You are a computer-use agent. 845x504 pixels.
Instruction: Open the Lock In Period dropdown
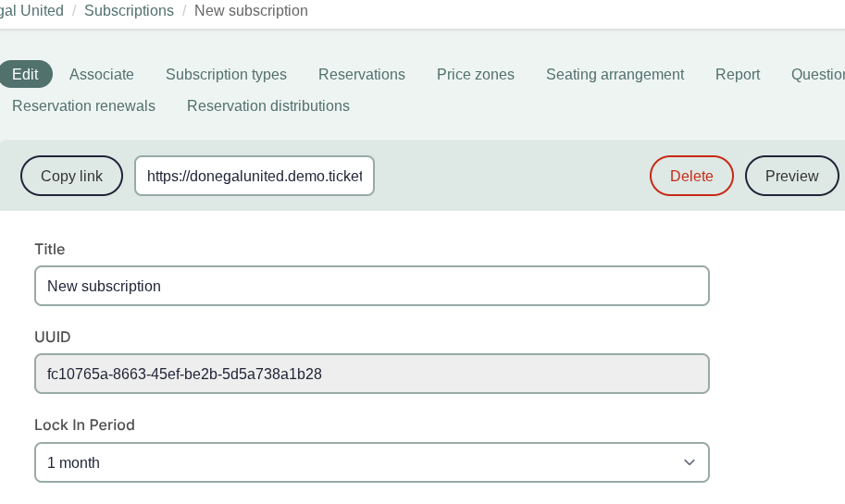coord(371,462)
